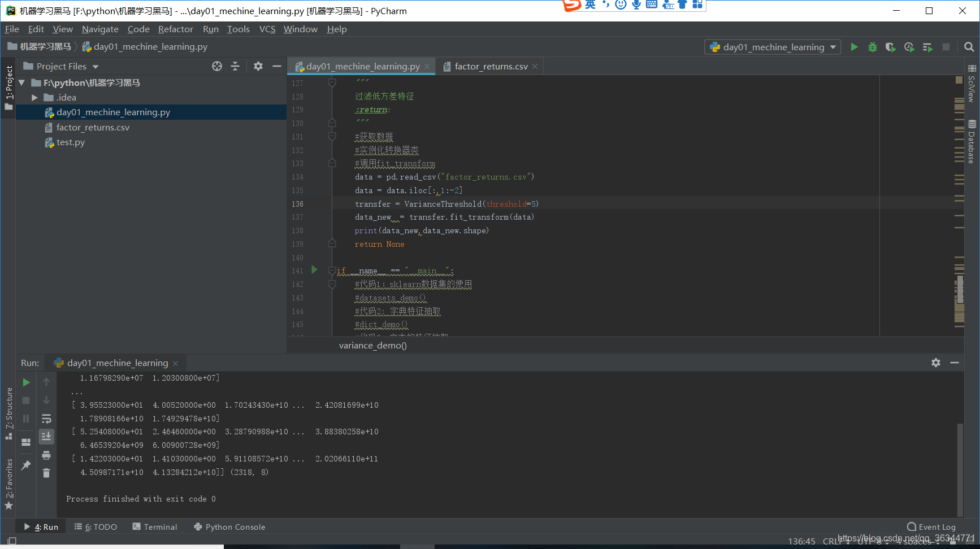Close the factor_returns.csv tab

(535, 67)
